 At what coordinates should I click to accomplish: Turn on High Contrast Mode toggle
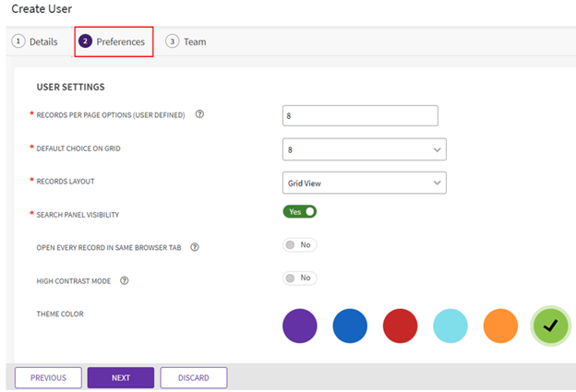coord(299,278)
